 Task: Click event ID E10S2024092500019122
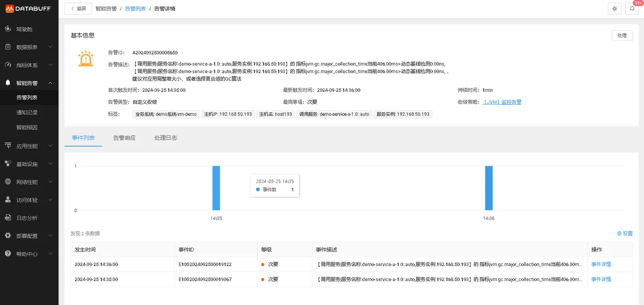tap(205, 264)
